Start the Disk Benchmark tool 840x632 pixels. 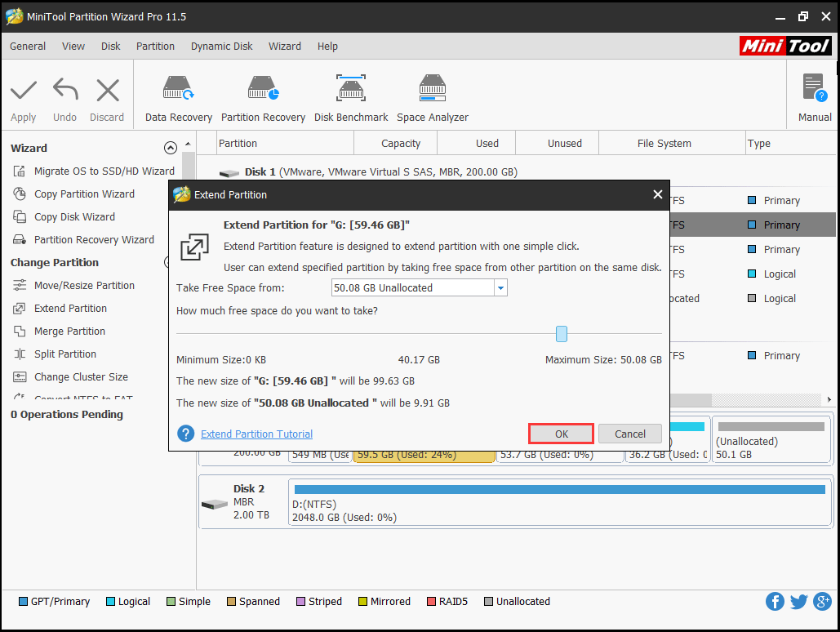[351, 98]
